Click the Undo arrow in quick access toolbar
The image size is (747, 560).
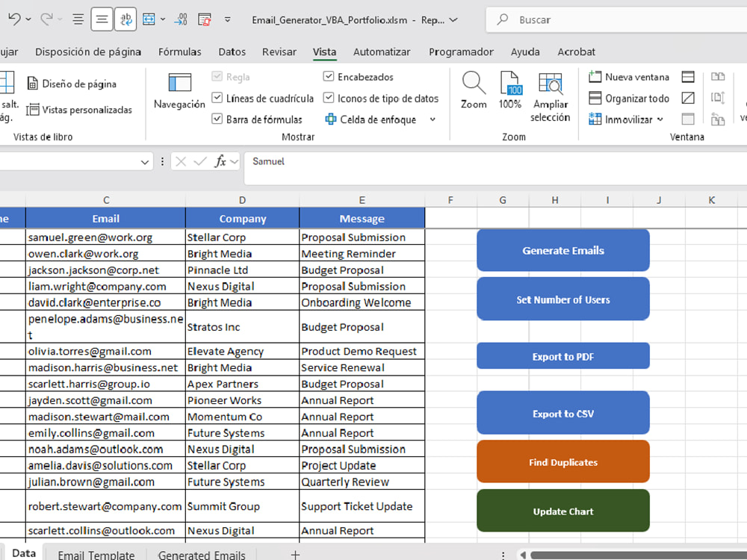[14, 19]
